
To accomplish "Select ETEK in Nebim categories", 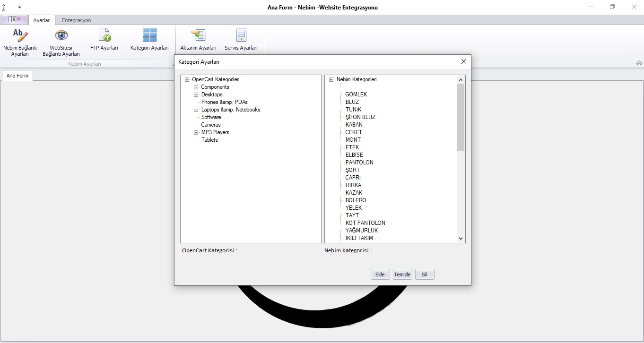I will 352,147.
